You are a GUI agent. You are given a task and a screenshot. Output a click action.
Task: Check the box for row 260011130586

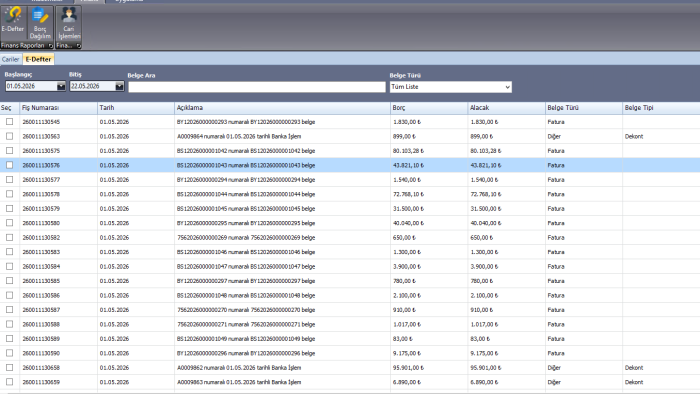pos(9,295)
